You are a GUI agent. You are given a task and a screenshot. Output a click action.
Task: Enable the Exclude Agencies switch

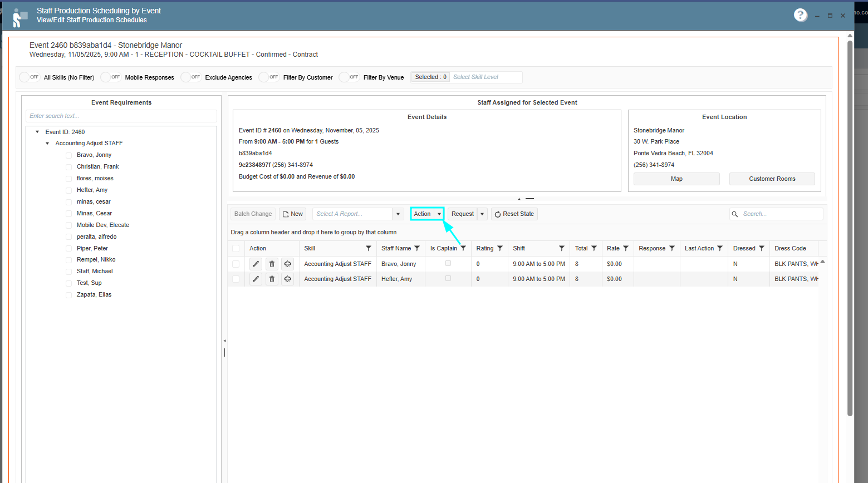pos(191,77)
